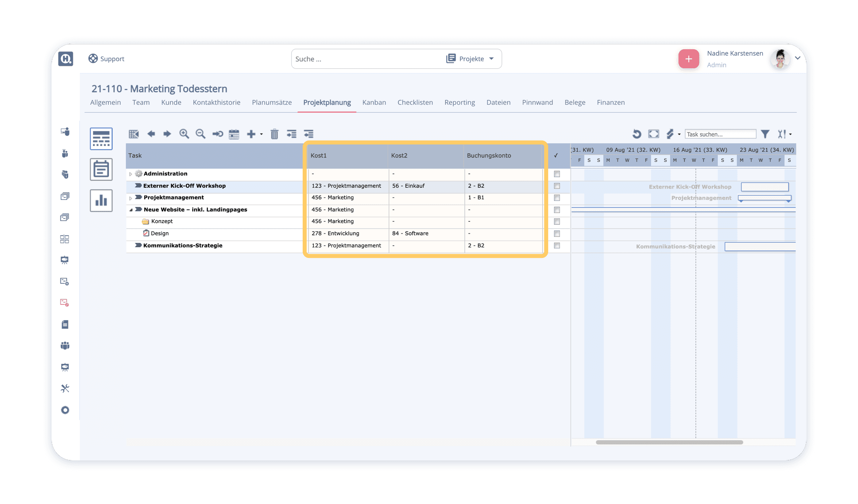
Task: Click the undo arrow icon
Action: (x=636, y=134)
